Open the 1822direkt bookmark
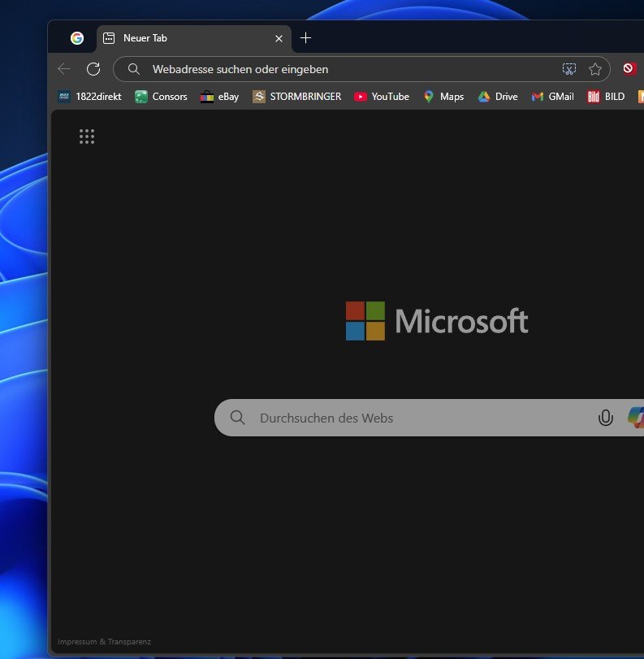 click(89, 97)
